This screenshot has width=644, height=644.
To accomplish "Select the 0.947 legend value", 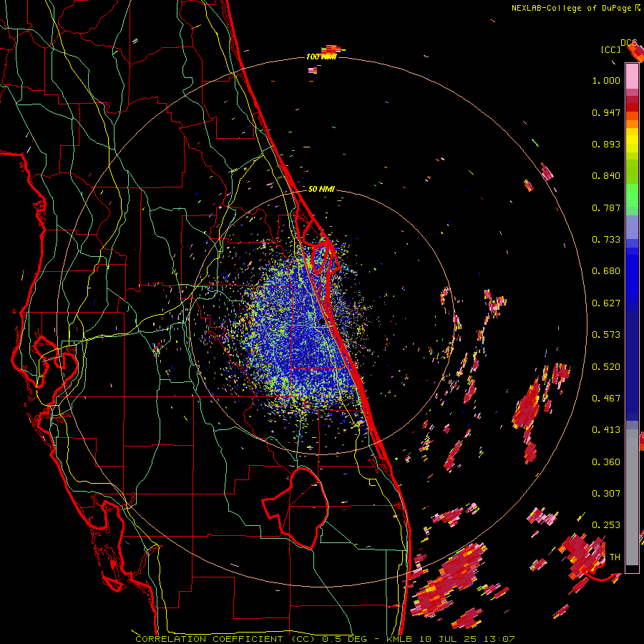I will click(x=606, y=112).
